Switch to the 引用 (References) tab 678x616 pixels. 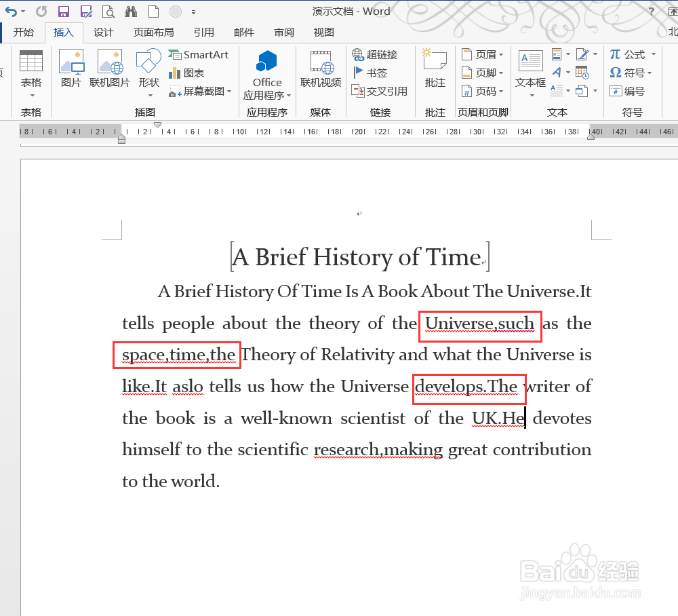pyautogui.click(x=203, y=33)
